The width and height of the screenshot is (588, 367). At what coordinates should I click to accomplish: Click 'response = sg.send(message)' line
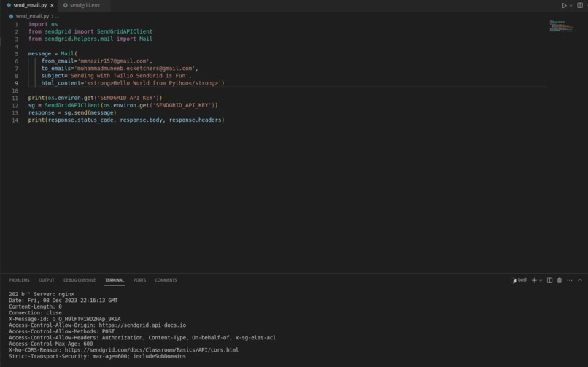(72, 113)
